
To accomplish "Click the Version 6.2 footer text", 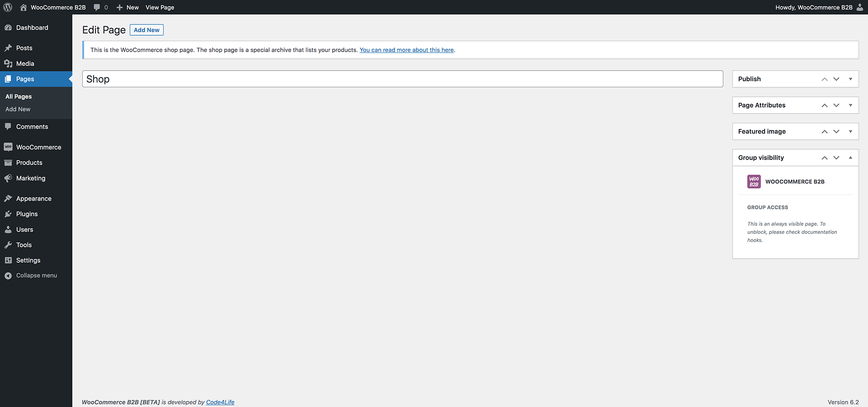I will [x=843, y=402].
